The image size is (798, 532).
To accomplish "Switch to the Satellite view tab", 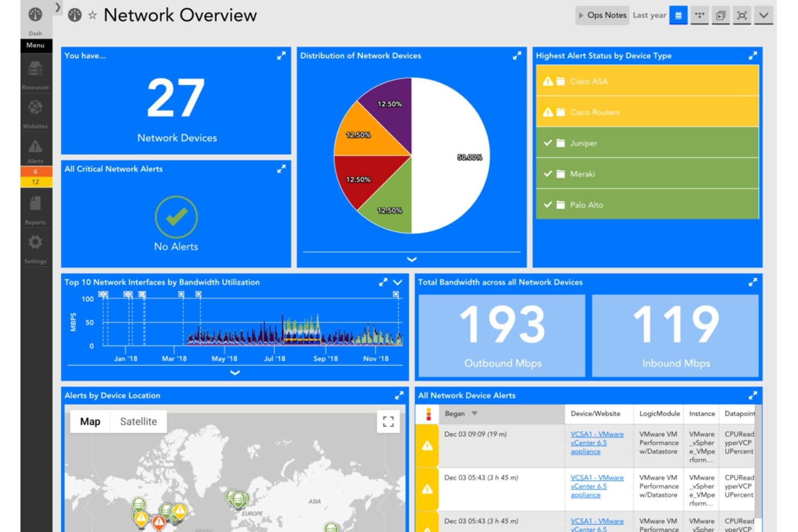I will 139,422.
